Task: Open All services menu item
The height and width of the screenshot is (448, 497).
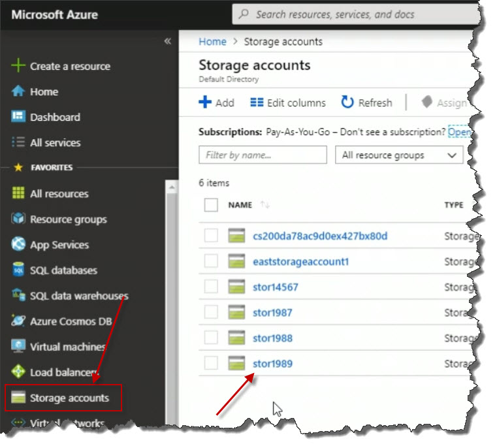Action: (x=55, y=142)
